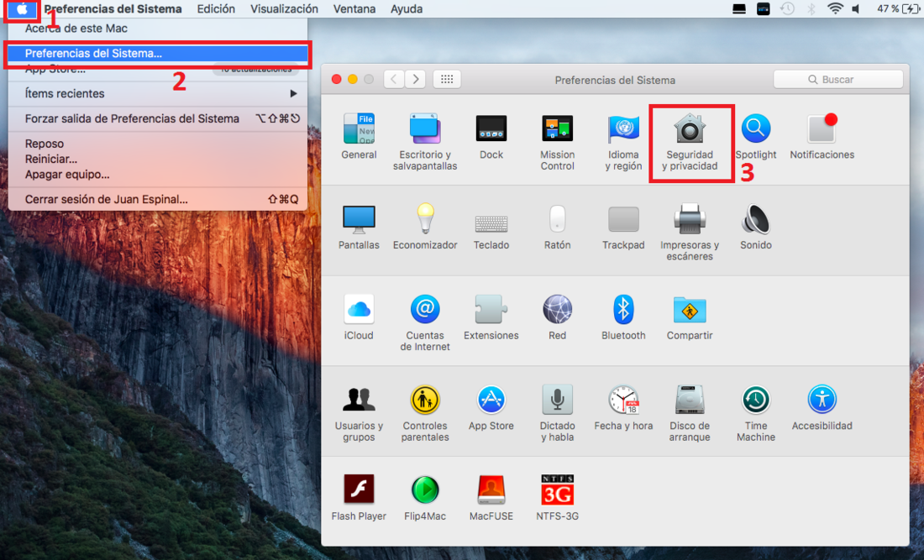Open Seguridad y privacidad pane

[x=690, y=142]
